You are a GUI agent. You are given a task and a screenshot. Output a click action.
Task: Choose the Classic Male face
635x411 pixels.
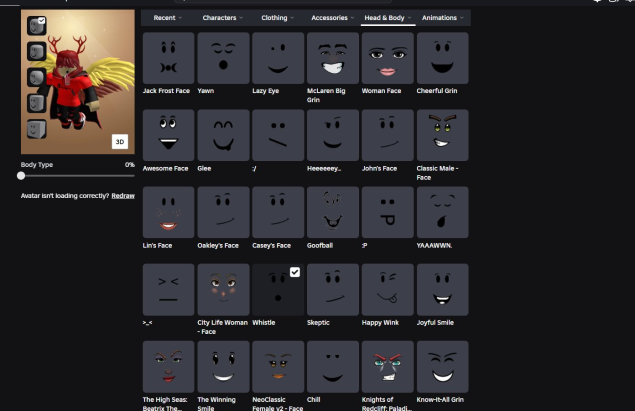point(442,135)
